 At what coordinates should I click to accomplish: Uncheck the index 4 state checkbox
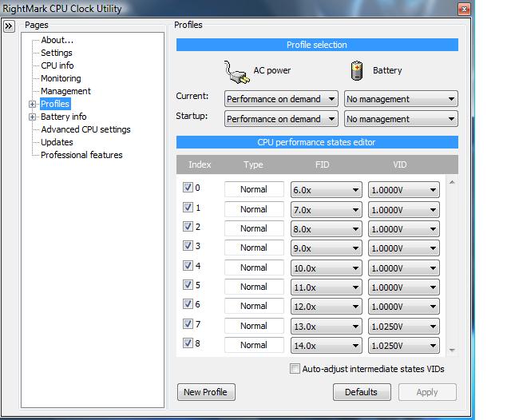pos(188,265)
